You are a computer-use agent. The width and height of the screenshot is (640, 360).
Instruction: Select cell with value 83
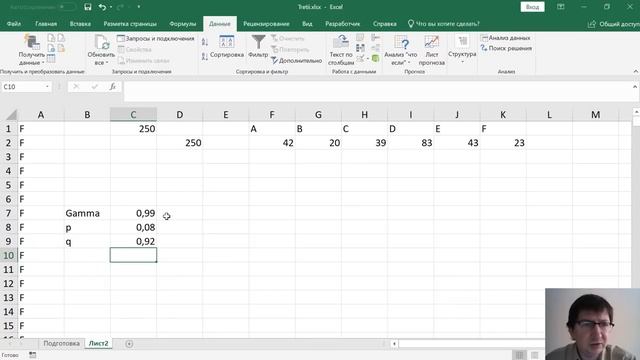[x=411, y=143]
